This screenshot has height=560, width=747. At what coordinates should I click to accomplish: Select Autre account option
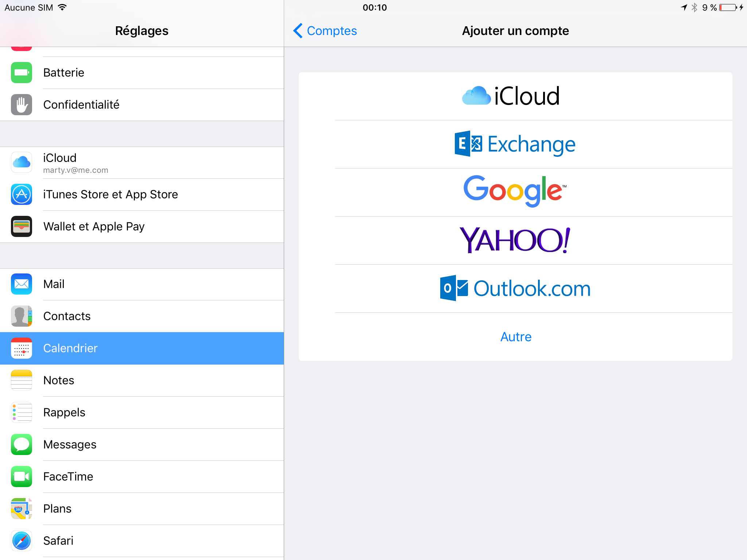pos(515,337)
